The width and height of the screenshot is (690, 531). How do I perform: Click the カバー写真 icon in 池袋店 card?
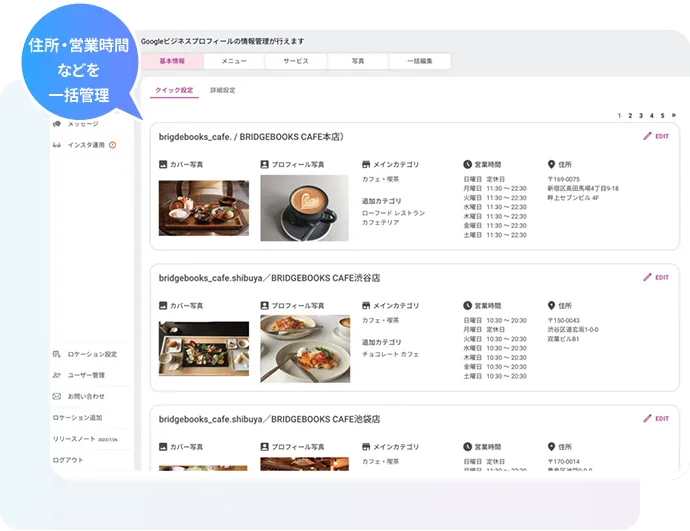coord(163,447)
